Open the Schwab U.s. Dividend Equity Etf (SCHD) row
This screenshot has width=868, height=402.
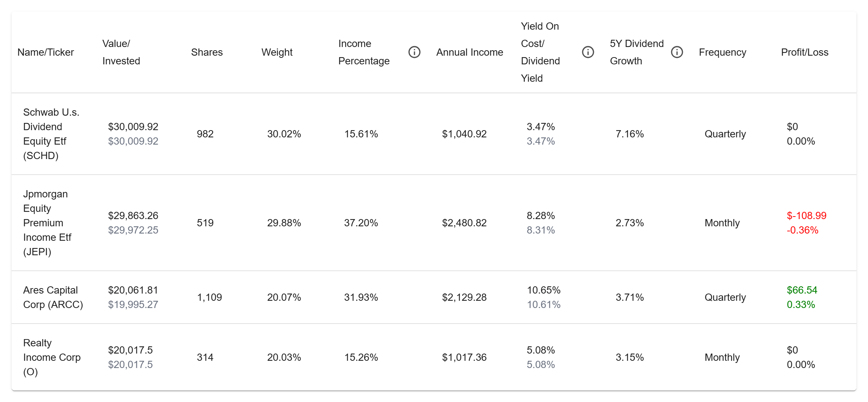tap(51, 134)
